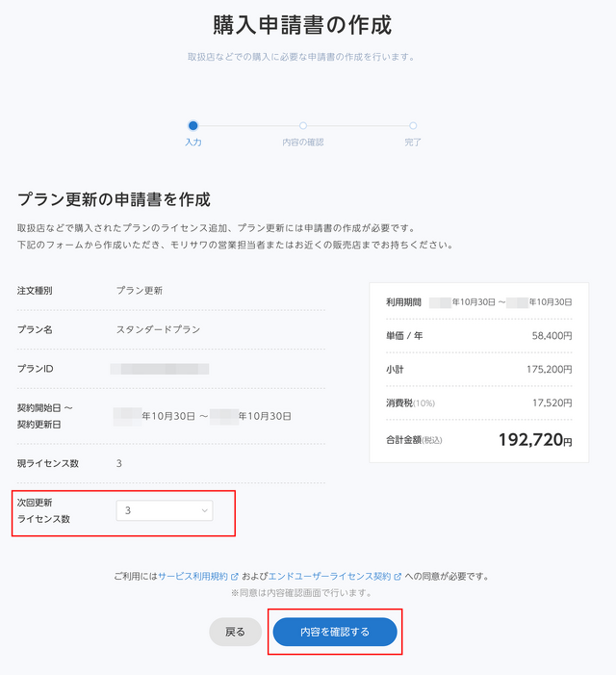Open the 次回更新ライセンス数 dropdown
The width and height of the screenshot is (616, 675).
(x=165, y=510)
